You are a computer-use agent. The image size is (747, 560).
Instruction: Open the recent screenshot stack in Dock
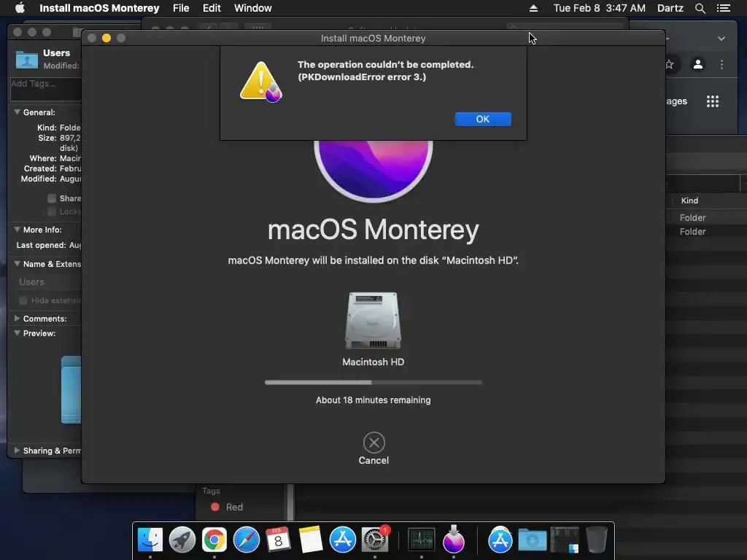pos(565,540)
